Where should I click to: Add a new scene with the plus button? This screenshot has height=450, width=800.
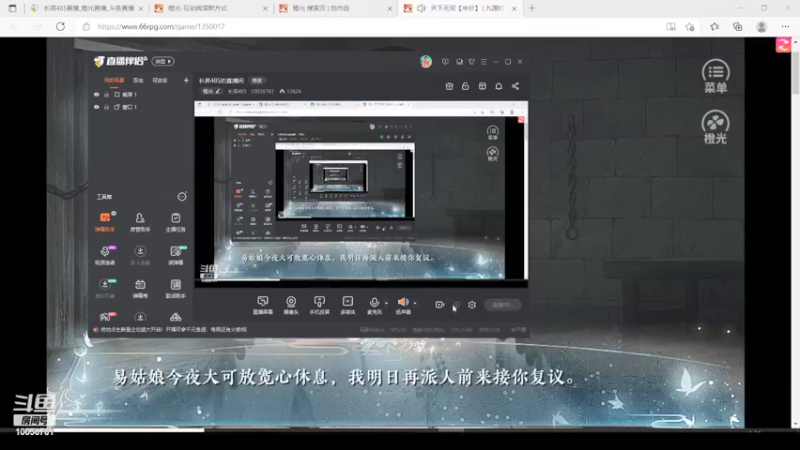186,80
